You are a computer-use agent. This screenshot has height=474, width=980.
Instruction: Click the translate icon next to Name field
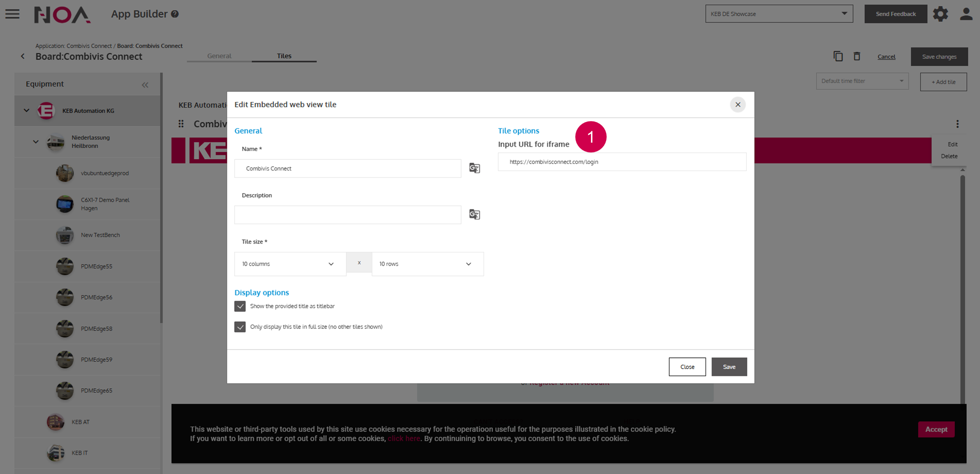pyautogui.click(x=474, y=168)
